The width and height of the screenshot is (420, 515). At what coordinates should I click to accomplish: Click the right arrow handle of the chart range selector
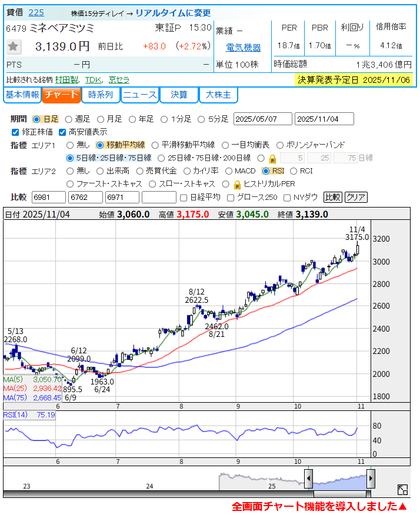click(x=371, y=478)
